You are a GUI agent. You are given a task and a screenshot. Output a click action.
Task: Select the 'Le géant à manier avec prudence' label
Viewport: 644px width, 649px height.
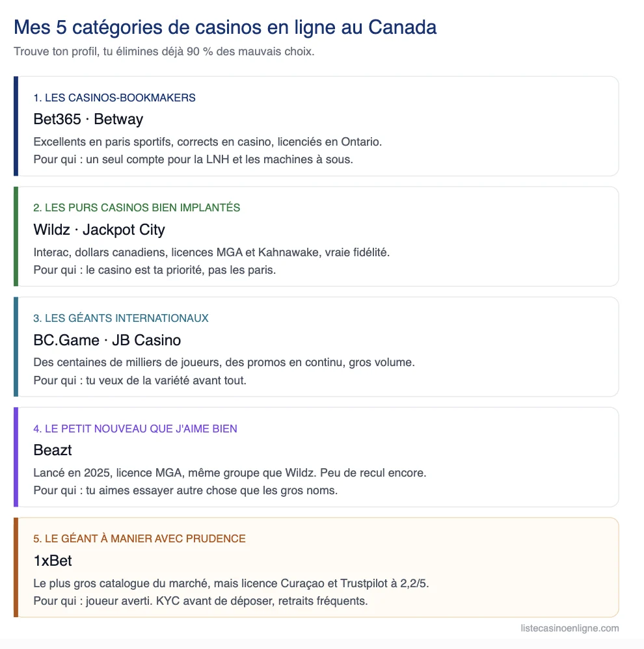[140, 539]
